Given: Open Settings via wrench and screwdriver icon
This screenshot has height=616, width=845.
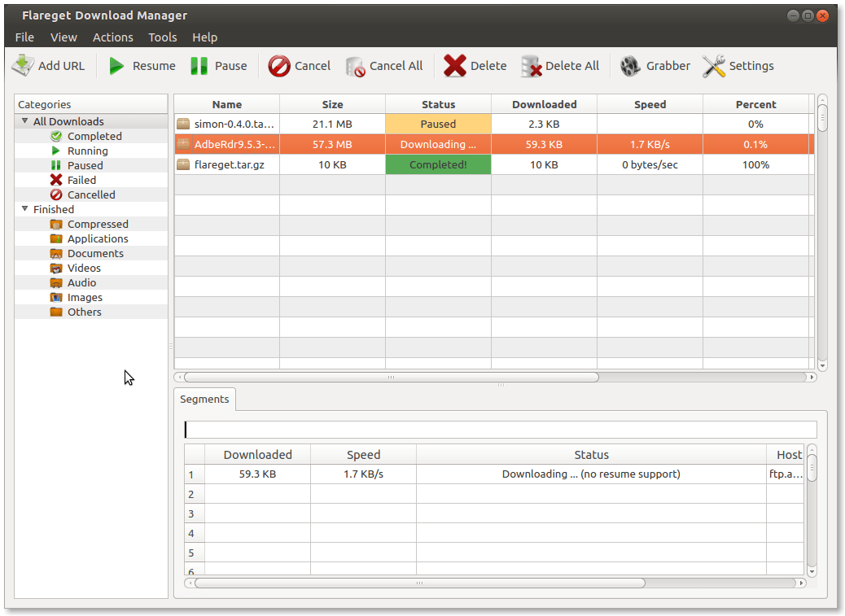Looking at the screenshot, I should click(713, 66).
